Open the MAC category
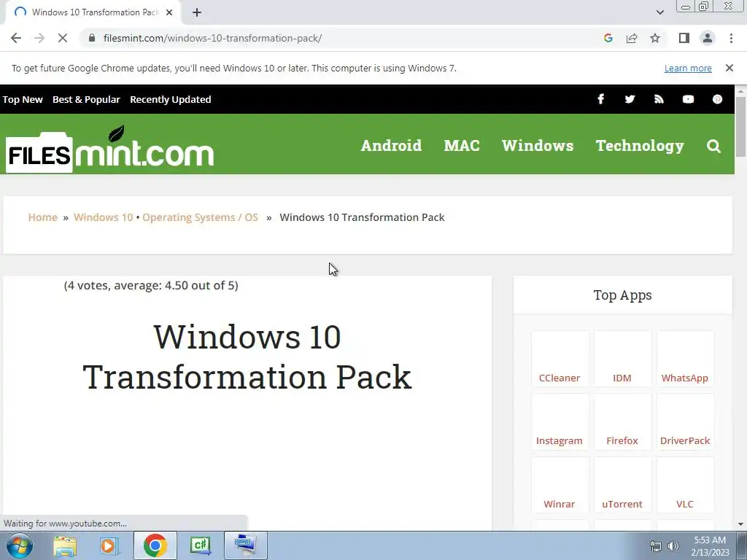 point(462,146)
